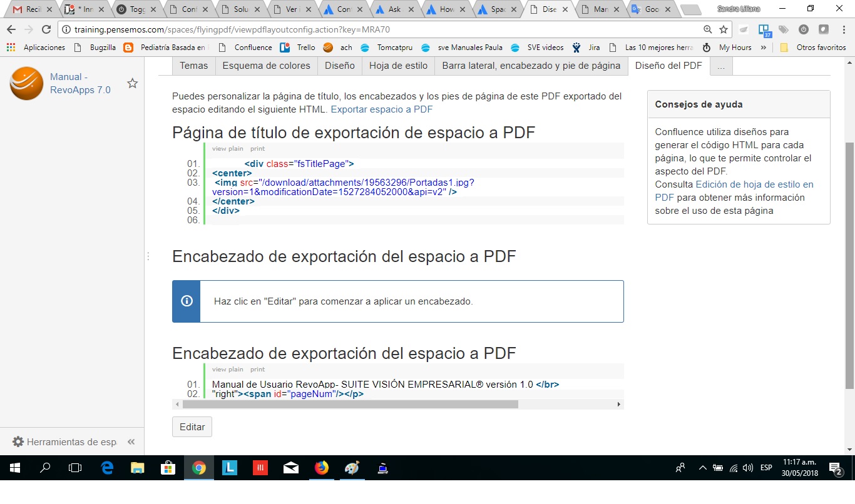
Task: Open Pediatría Basada en bookmark
Action: point(165,48)
